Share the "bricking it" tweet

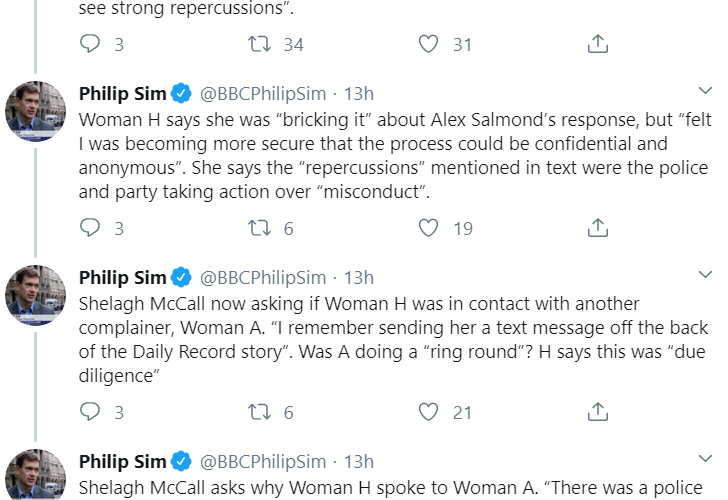597,228
